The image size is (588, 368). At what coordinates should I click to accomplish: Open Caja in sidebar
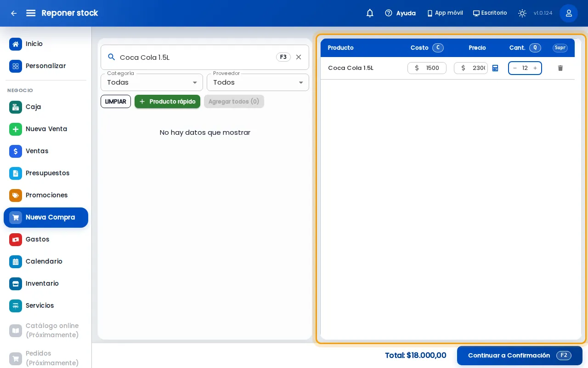pos(46,107)
